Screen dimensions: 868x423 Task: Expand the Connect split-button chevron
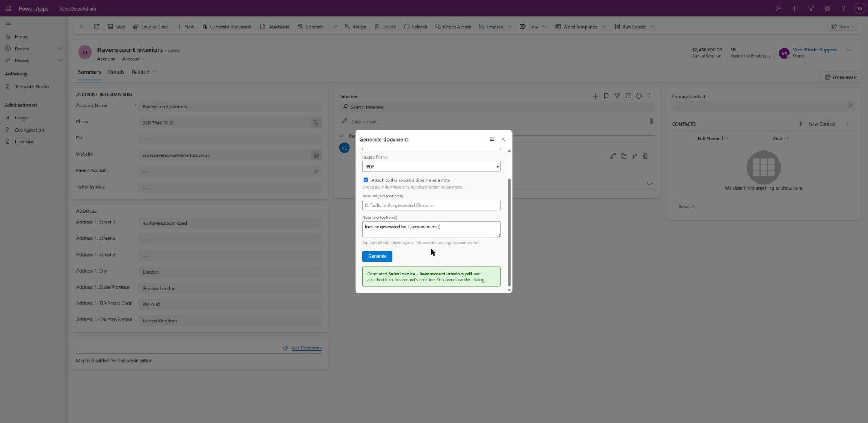click(x=334, y=27)
